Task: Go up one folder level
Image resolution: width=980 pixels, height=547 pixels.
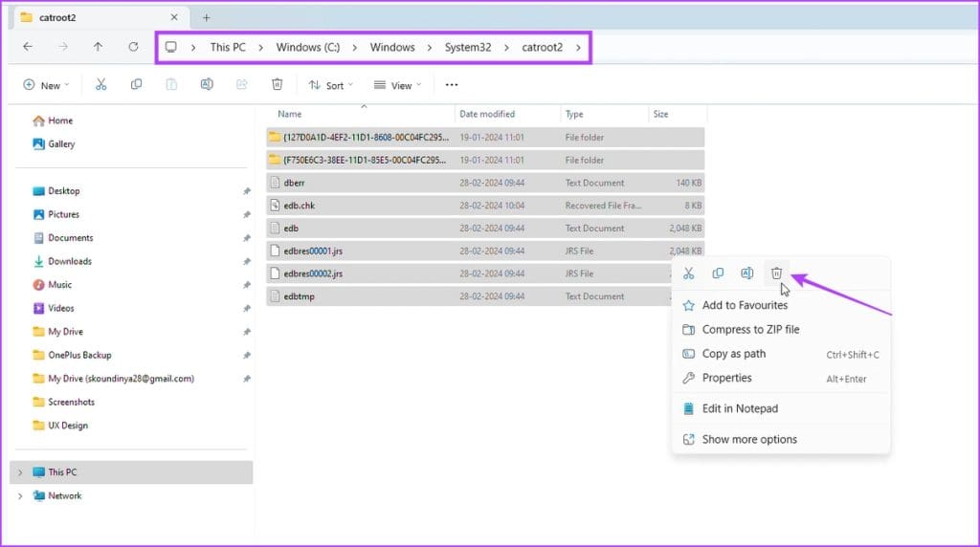Action: [x=98, y=47]
